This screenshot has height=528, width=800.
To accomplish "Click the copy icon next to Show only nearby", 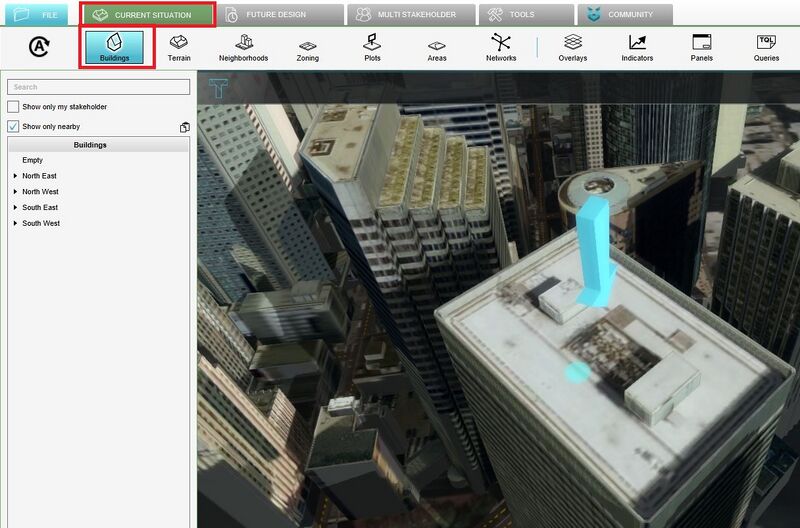I will point(185,127).
